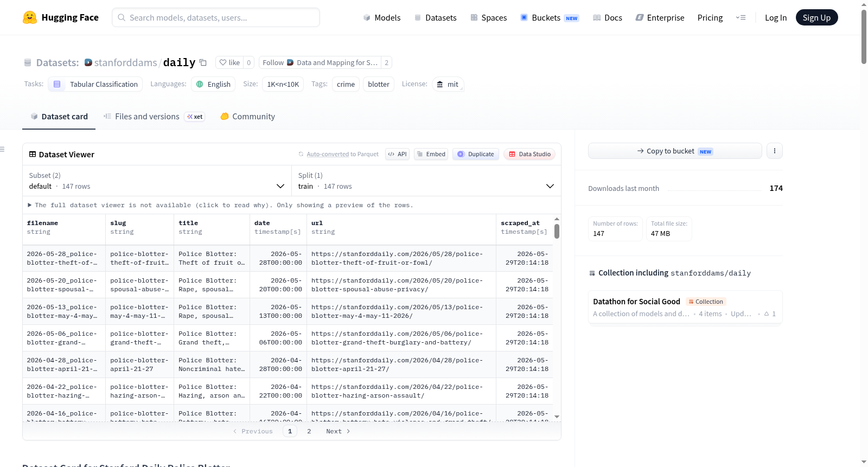Open the Split train dropdown
The image size is (868, 467).
point(426,181)
